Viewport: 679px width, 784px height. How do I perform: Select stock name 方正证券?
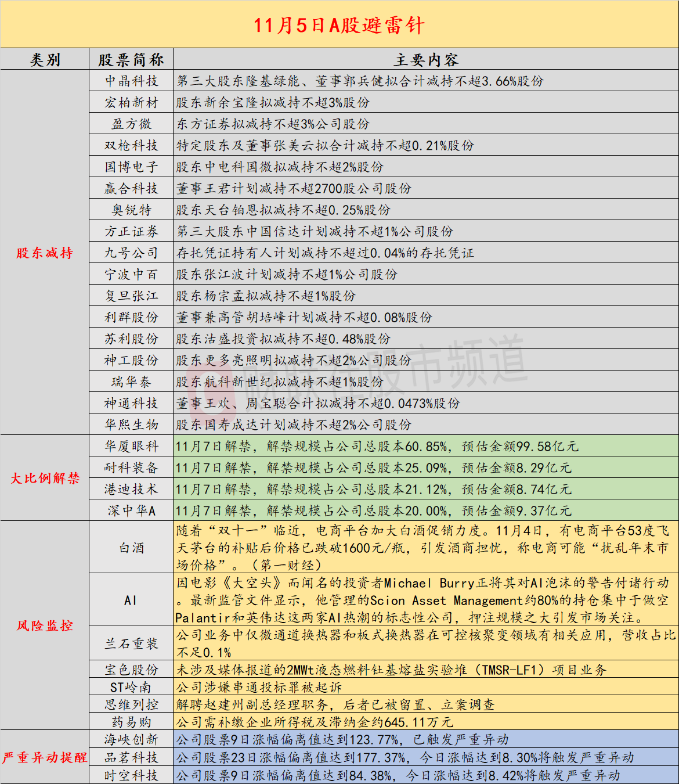pyautogui.click(x=131, y=231)
